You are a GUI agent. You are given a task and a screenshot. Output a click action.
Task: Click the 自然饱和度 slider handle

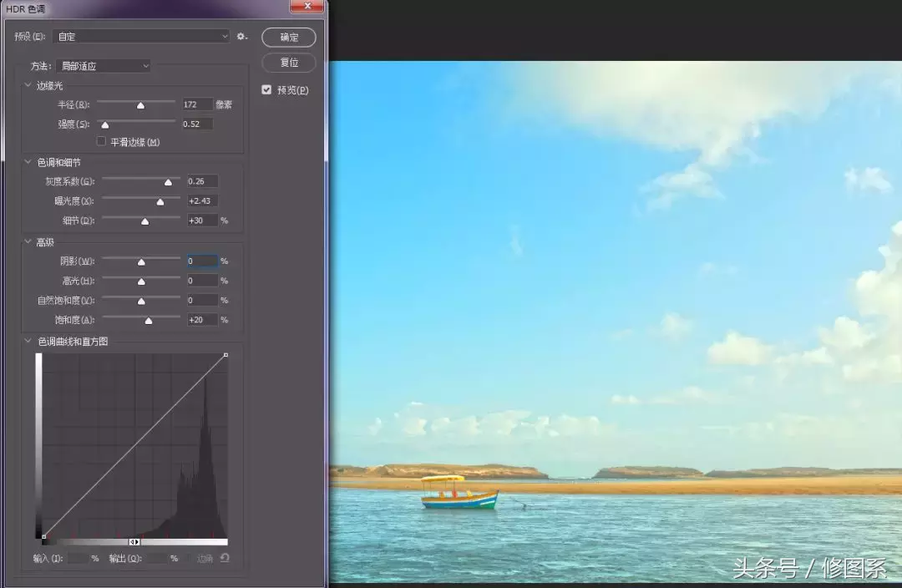click(141, 302)
